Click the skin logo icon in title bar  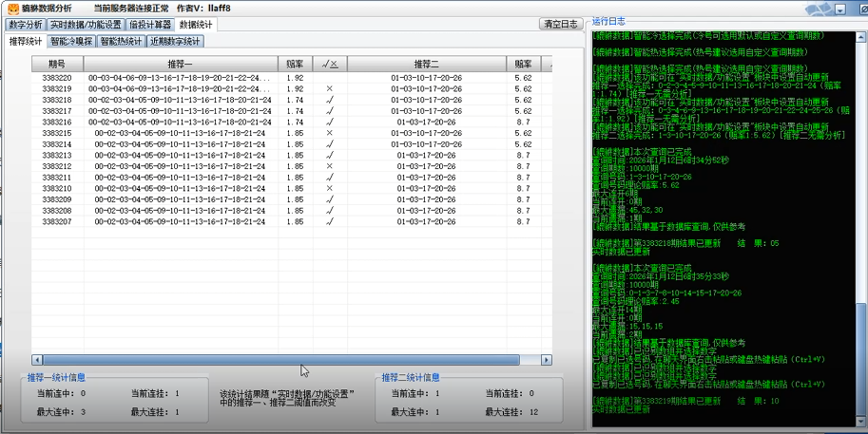(x=817, y=9)
